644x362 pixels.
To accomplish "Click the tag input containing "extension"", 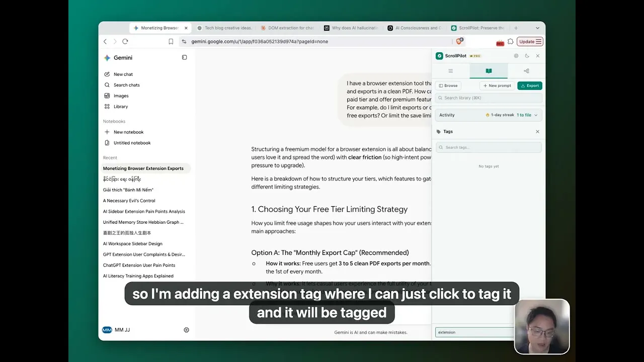I will click(475, 332).
